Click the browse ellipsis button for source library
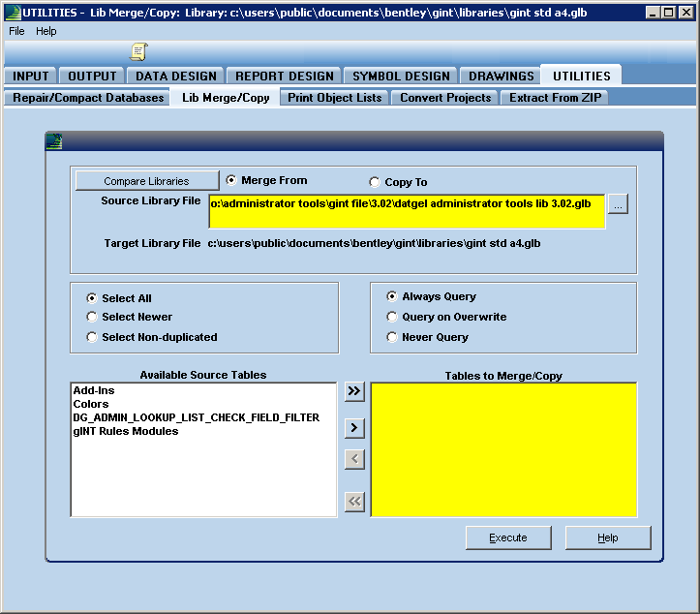This screenshot has height=614, width=700. (x=618, y=204)
